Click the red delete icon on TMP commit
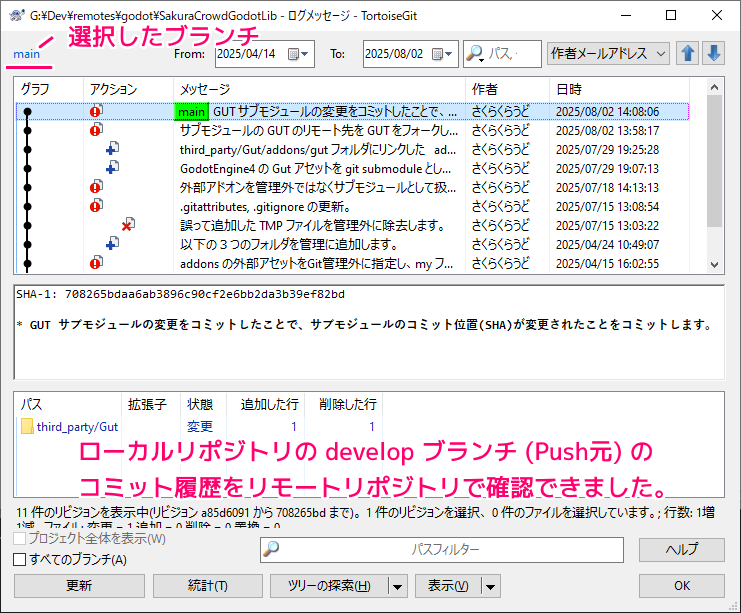Image resolution: width=741 pixels, height=613 pixels. (x=127, y=226)
